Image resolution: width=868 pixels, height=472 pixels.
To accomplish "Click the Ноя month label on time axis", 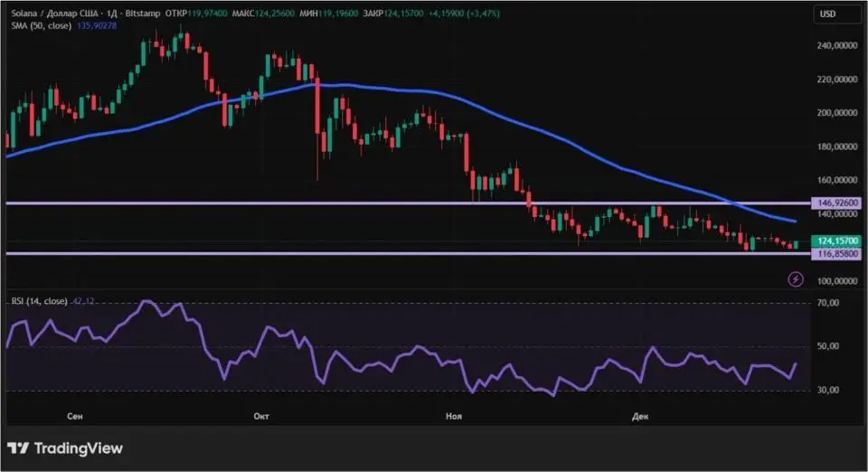I will (455, 416).
